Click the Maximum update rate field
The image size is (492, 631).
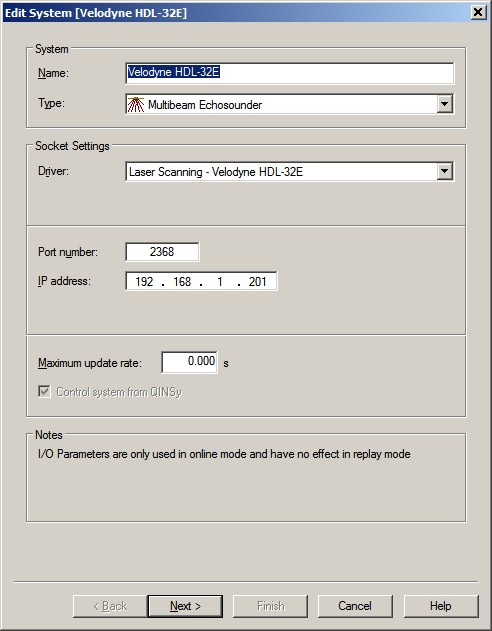click(189, 362)
